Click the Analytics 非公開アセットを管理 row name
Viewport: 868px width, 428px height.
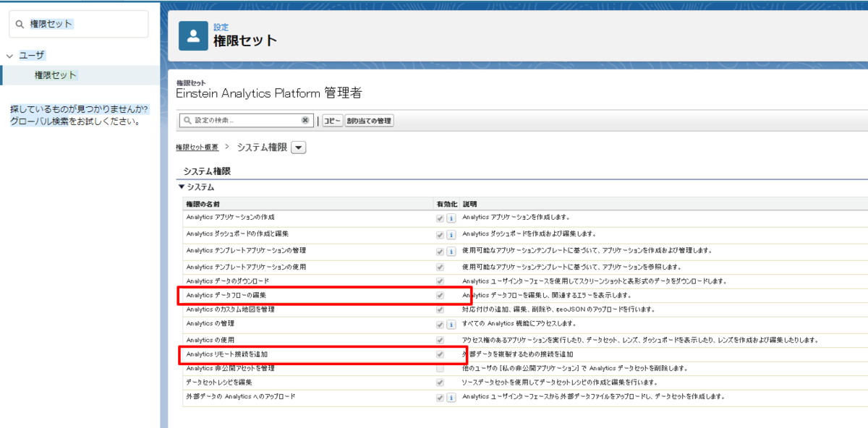[x=230, y=369]
